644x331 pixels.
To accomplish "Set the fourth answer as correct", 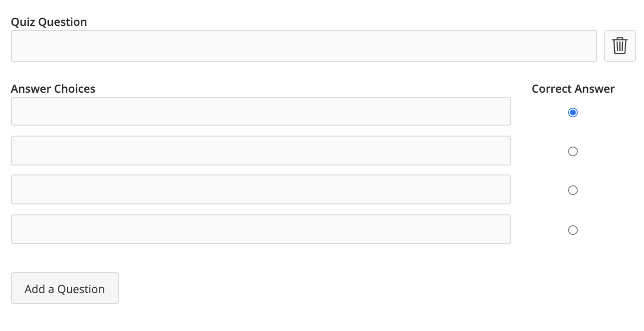I will coord(573,230).
